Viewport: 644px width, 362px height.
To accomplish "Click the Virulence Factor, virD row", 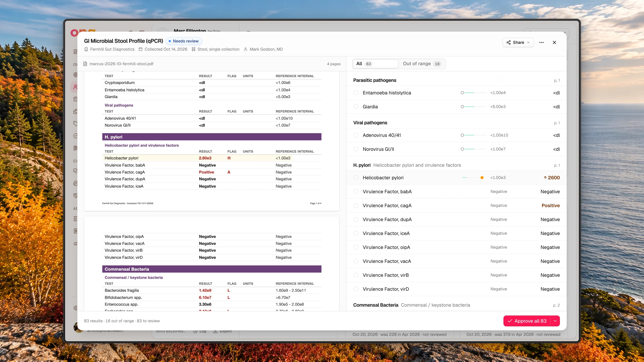I will 457,289.
